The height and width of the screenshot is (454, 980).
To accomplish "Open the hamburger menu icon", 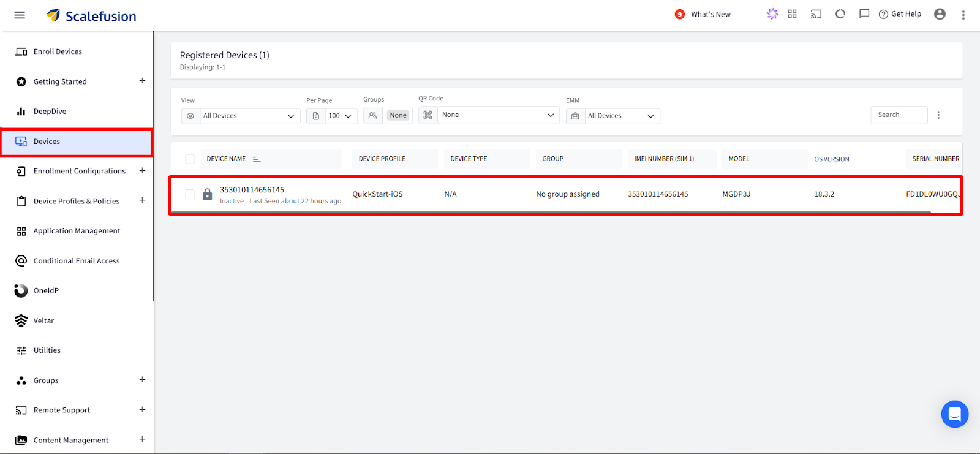I will click(x=20, y=15).
